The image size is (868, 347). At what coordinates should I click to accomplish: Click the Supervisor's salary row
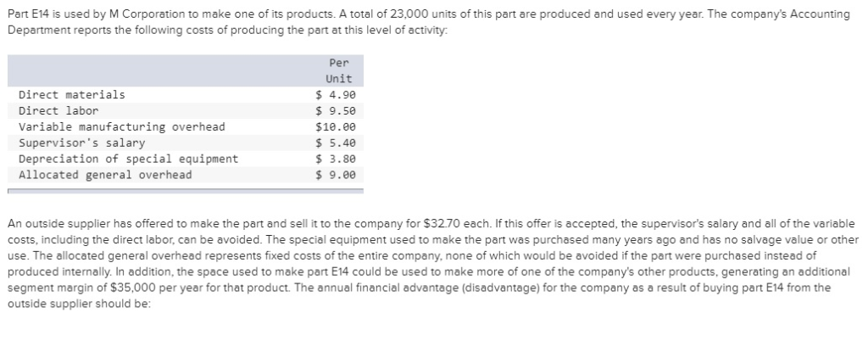(186, 143)
